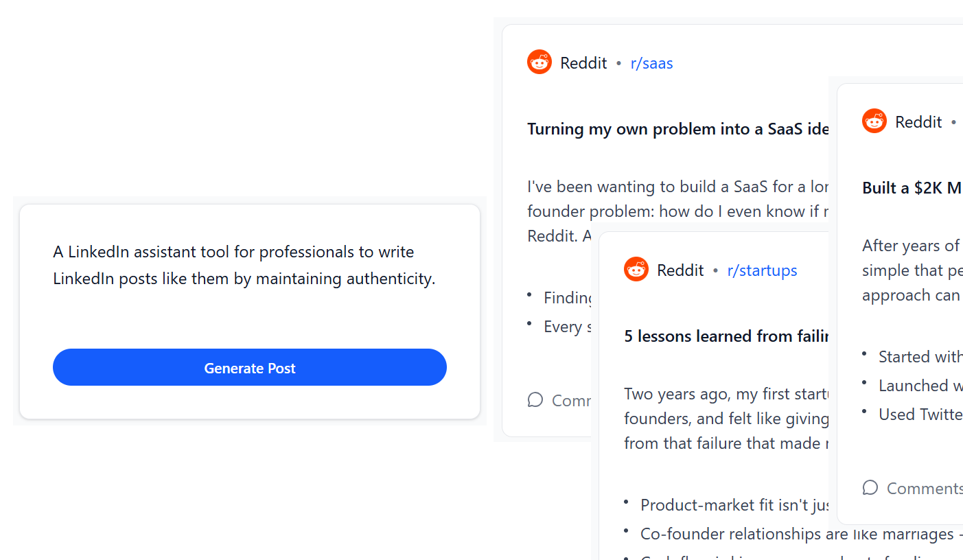Screen dimensions: 963x560
Task: Click the Reddit logo on the $2K post card
Action: [x=874, y=121]
